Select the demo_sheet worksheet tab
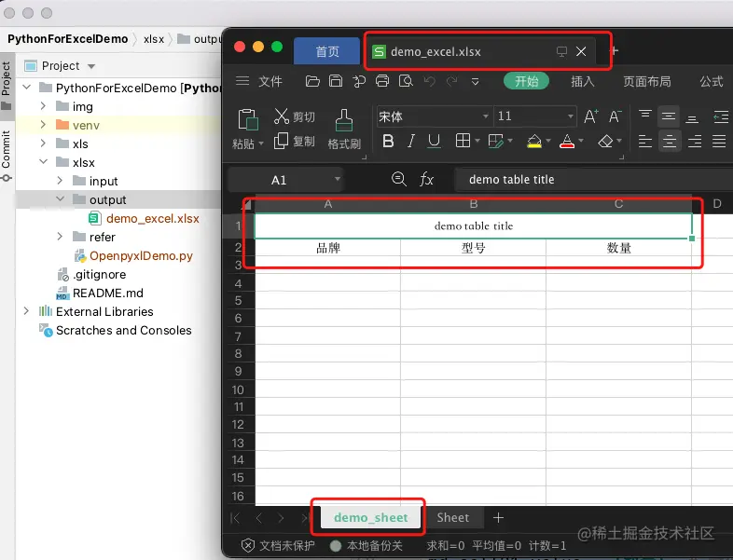733x560 pixels. [x=371, y=517]
